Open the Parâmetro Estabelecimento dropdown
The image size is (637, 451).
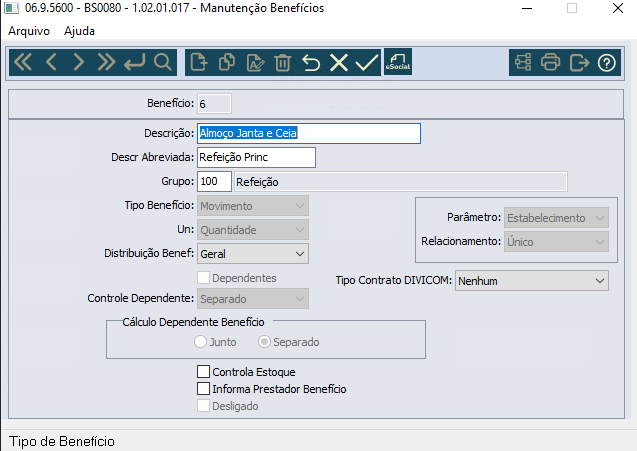coord(556,217)
